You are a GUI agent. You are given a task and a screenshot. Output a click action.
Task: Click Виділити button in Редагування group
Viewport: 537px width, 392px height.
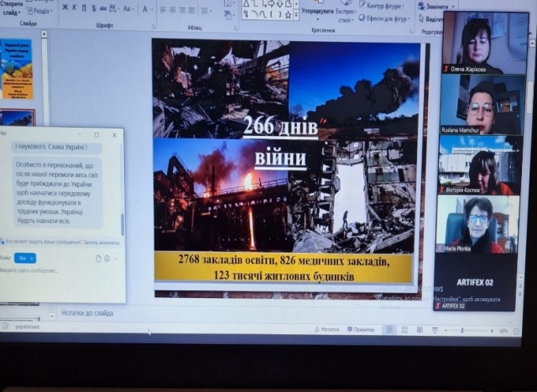(430, 19)
